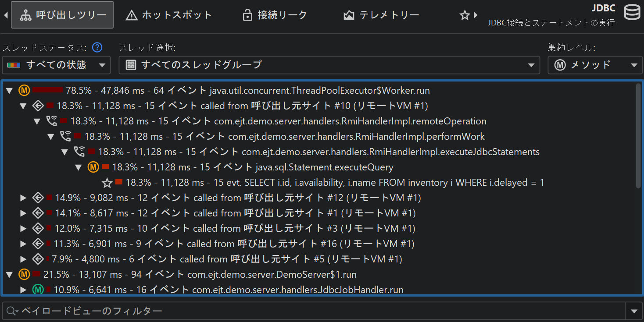This screenshot has width=644, height=322.
Task: Click the star icon of SELECT statement
Action: [x=107, y=183]
